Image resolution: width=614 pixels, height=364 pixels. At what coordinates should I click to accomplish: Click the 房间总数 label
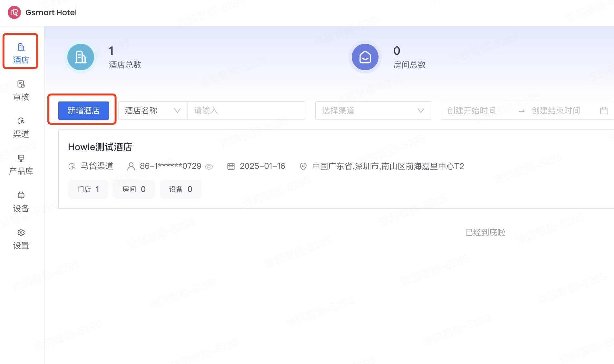click(x=409, y=65)
